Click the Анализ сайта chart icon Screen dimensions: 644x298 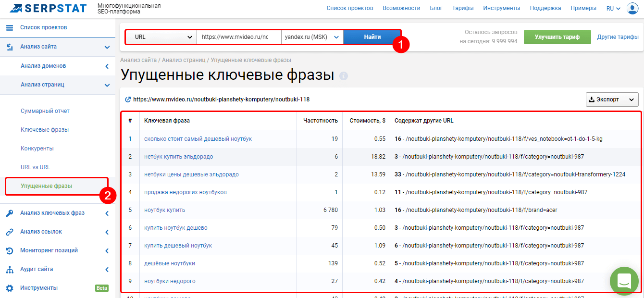pyautogui.click(x=10, y=47)
